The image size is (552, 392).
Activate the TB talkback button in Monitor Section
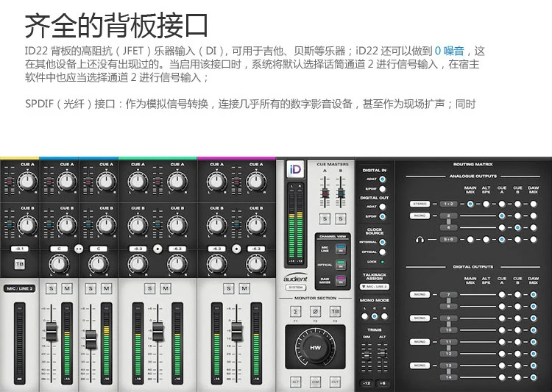[335, 311]
